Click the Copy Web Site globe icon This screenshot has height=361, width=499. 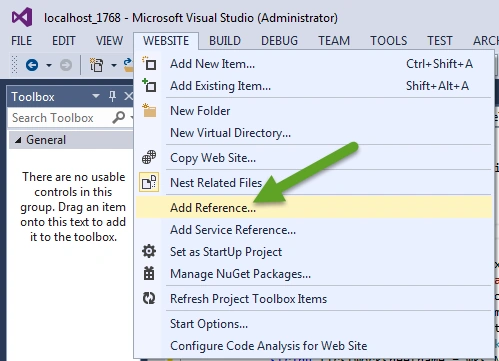pyautogui.click(x=149, y=157)
